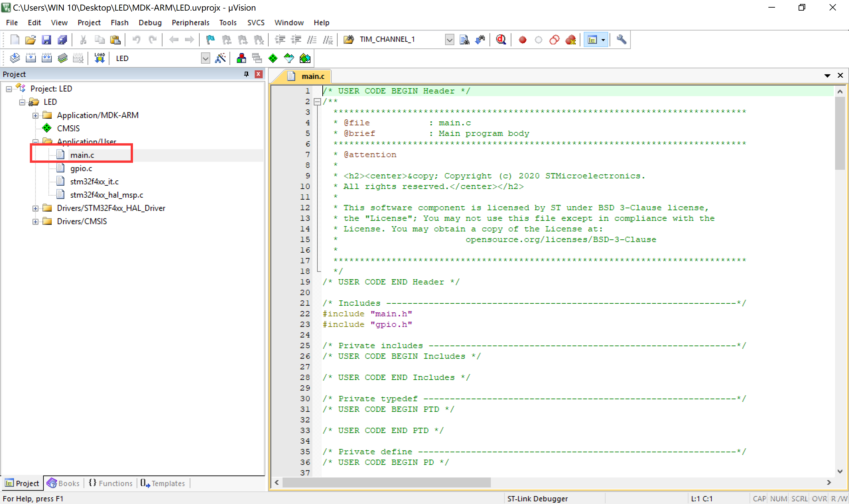Click the editor vertical scrollbar thumb
The image size is (849, 504).
tap(839, 133)
